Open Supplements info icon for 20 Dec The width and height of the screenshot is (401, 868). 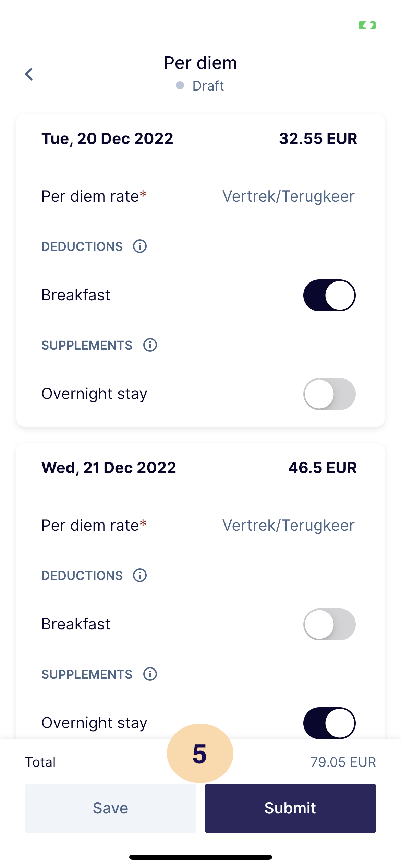coord(150,345)
